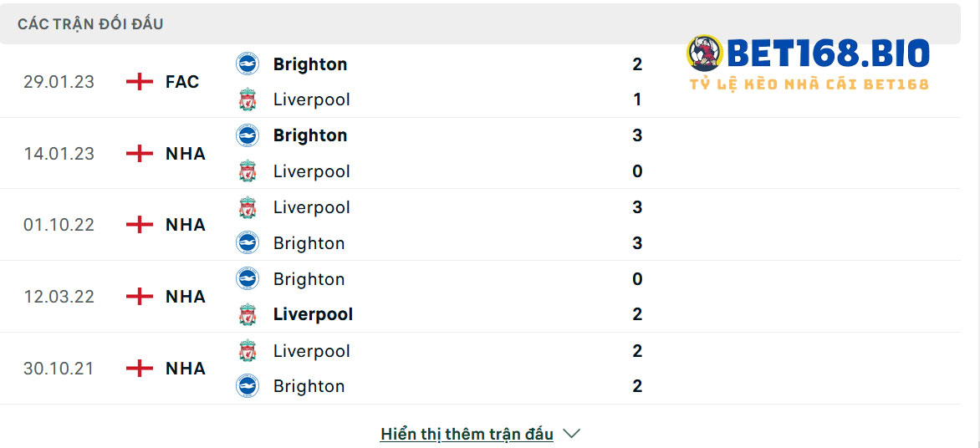The image size is (980, 448).
Task: Select NHA label on 14.01.23 match
Action: (186, 154)
